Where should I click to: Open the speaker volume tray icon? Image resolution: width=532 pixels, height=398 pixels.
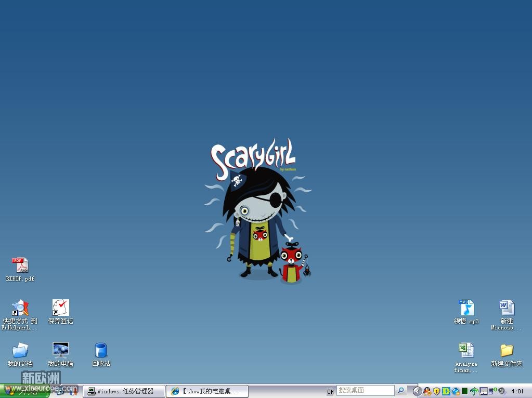(x=502, y=391)
